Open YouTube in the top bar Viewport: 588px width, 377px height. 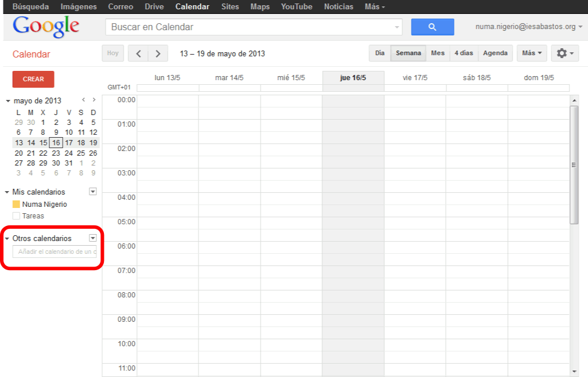pyautogui.click(x=297, y=7)
